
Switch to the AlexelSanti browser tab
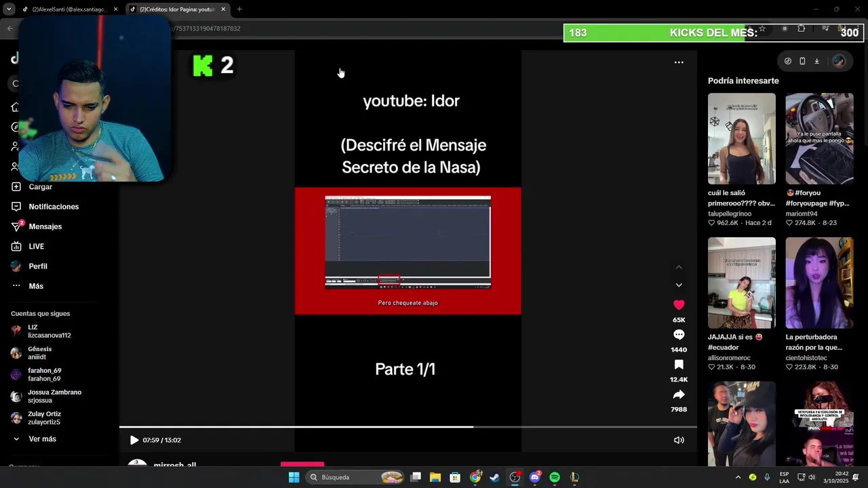coord(70,9)
